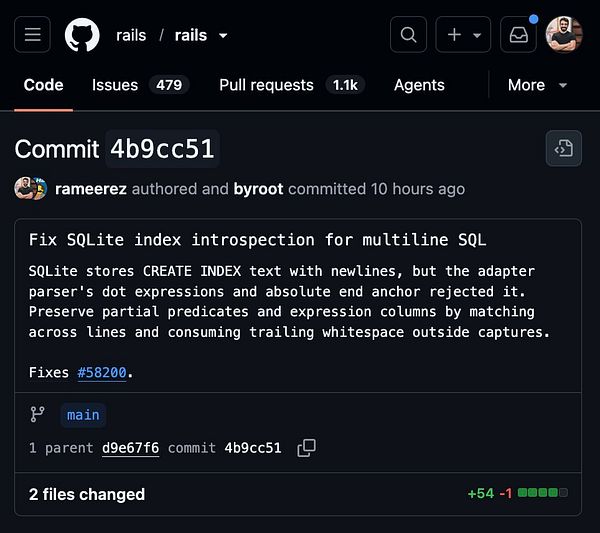Click the commit 4b9cc51 SHA text
The width and height of the screenshot is (600, 533).
(x=253, y=448)
